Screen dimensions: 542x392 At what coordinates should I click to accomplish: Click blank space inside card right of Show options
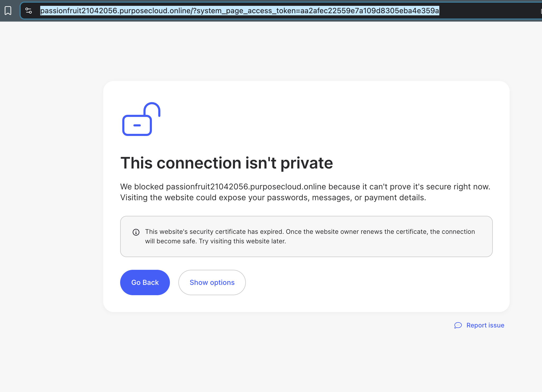[x=371, y=282]
